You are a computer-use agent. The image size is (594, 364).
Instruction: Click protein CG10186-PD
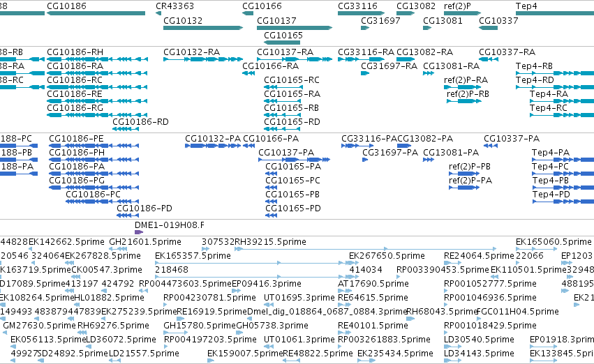click(128, 215)
